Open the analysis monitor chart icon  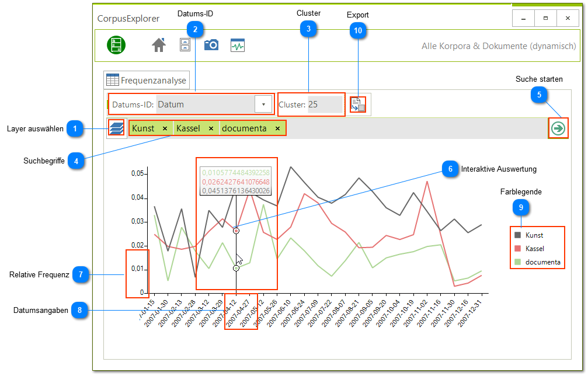(238, 46)
